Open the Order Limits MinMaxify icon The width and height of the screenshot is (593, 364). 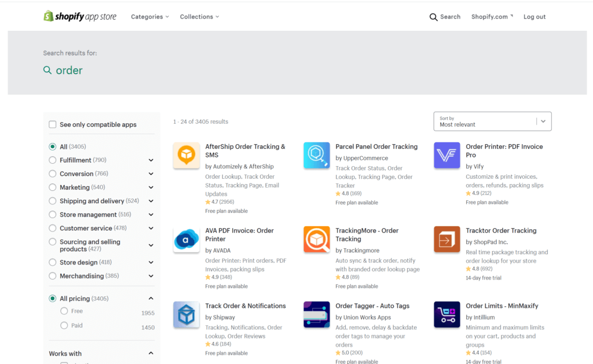[x=447, y=314]
